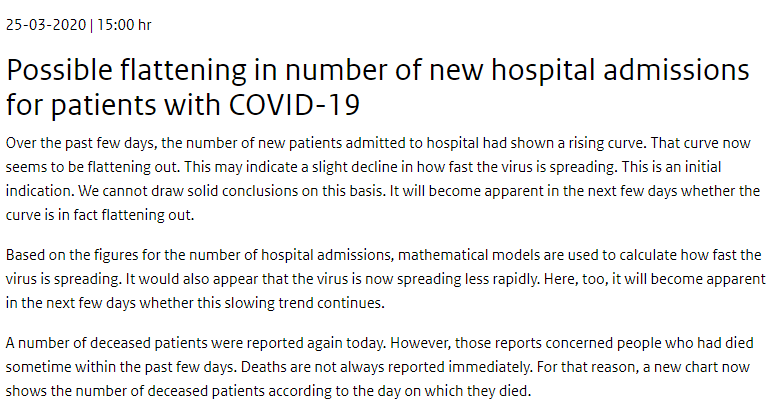769x412 pixels.
Task: Click 'We cannot draw solid conclusions' sentence
Action: pyautogui.click(x=231, y=191)
